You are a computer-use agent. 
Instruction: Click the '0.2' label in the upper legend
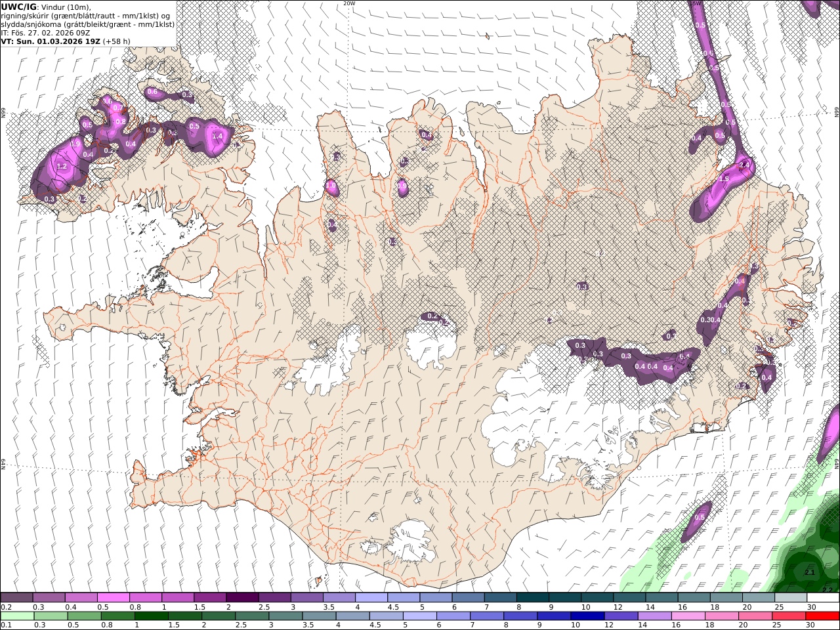click(x=7, y=607)
